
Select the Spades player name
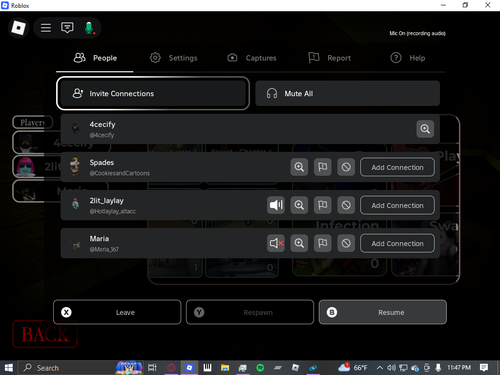(x=102, y=162)
